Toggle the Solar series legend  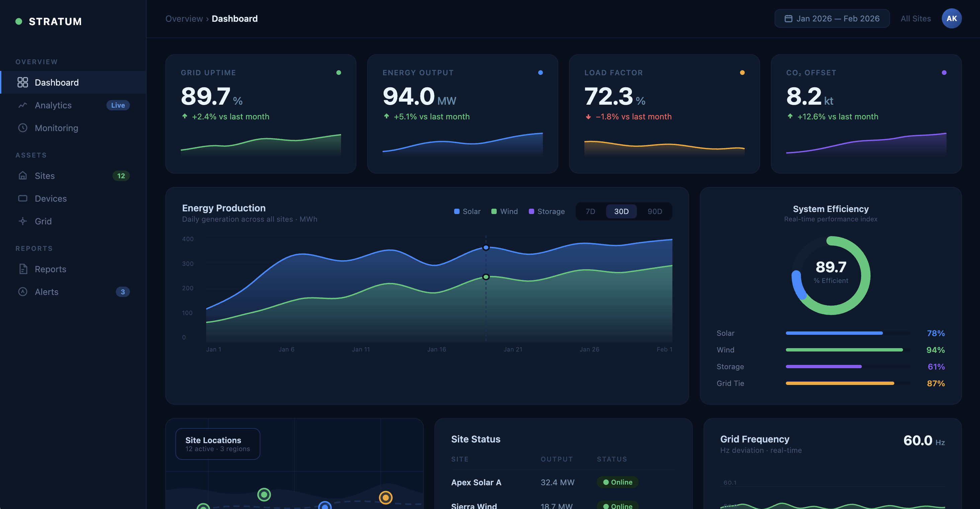pyautogui.click(x=467, y=211)
